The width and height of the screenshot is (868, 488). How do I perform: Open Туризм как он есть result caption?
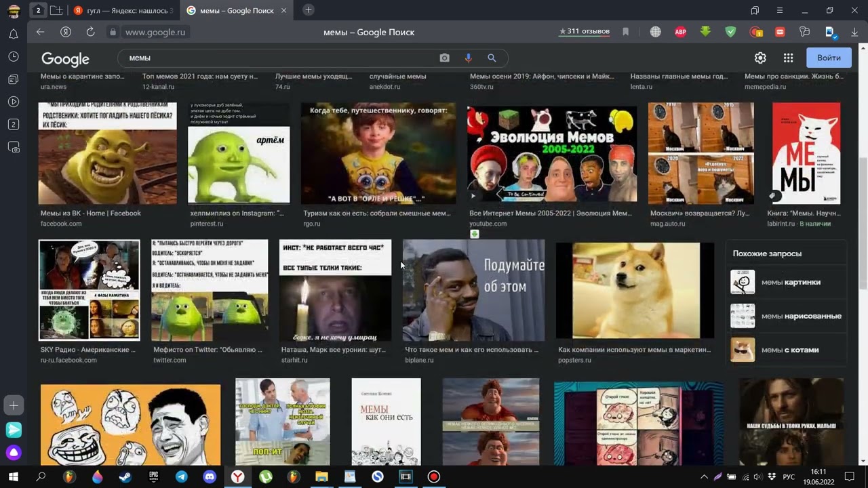point(376,213)
